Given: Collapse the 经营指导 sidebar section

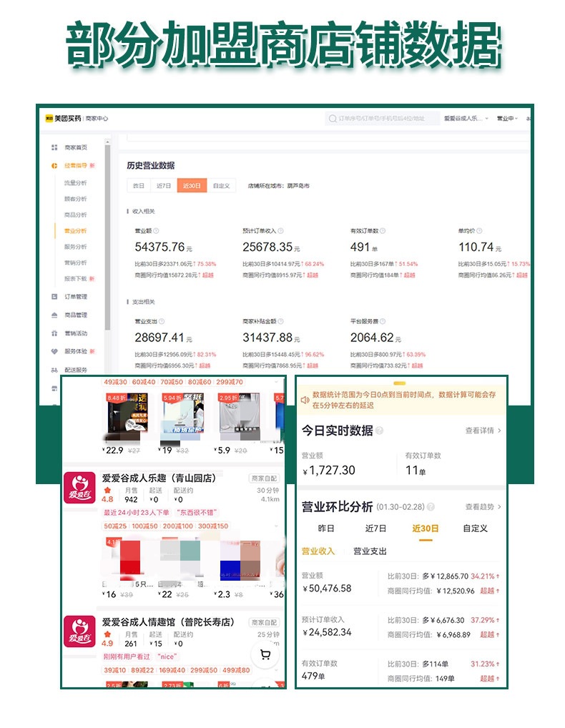Looking at the screenshot, I should click(74, 166).
